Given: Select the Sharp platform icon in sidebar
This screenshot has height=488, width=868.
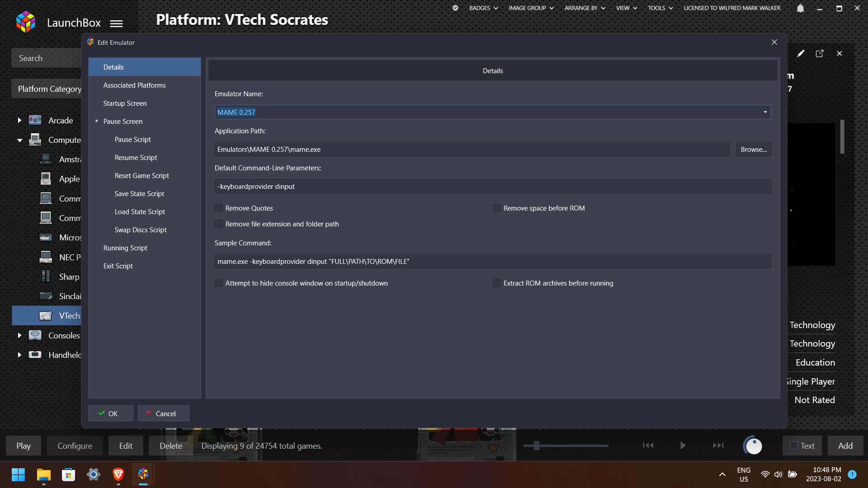Looking at the screenshot, I should point(46,277).
